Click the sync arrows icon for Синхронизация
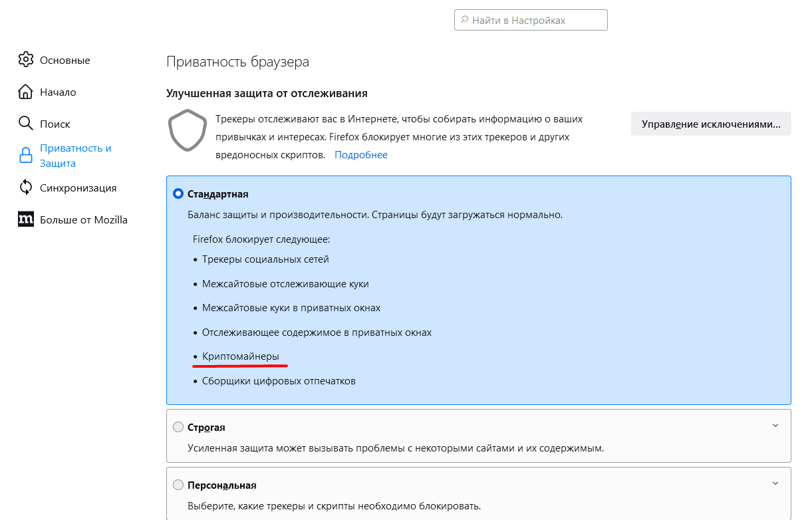Screen dimensions: 812x520 click(x=26, y=188)
